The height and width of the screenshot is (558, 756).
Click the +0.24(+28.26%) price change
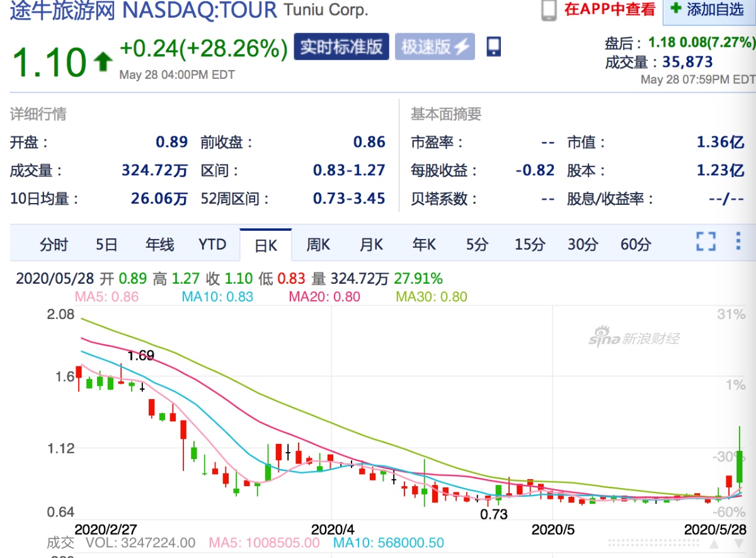click(203, 47)
